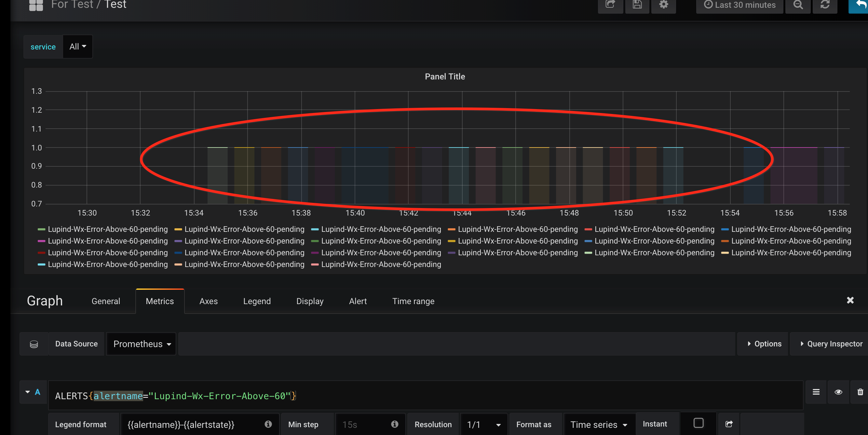This screenshot has height=435, width=868.
Task: Open Last 30 minutes time picker
Action: pyautogui.click(x=739, y=5)
